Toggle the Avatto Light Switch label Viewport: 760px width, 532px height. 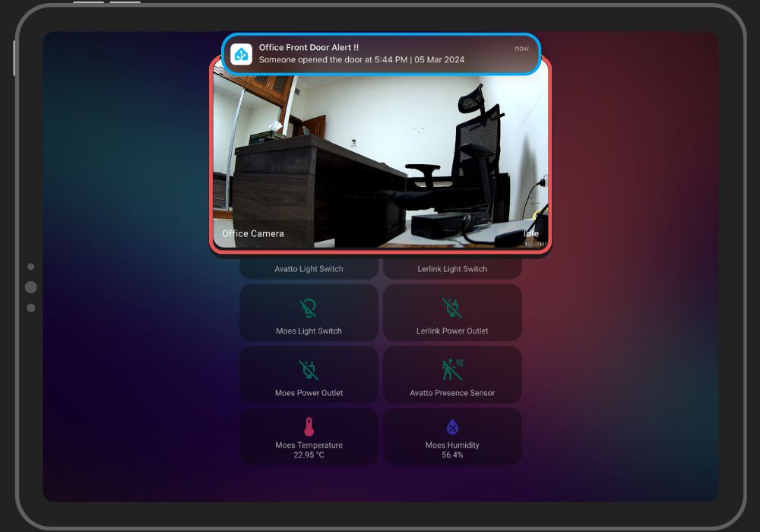pyautogui.click(x=309, y=269)
